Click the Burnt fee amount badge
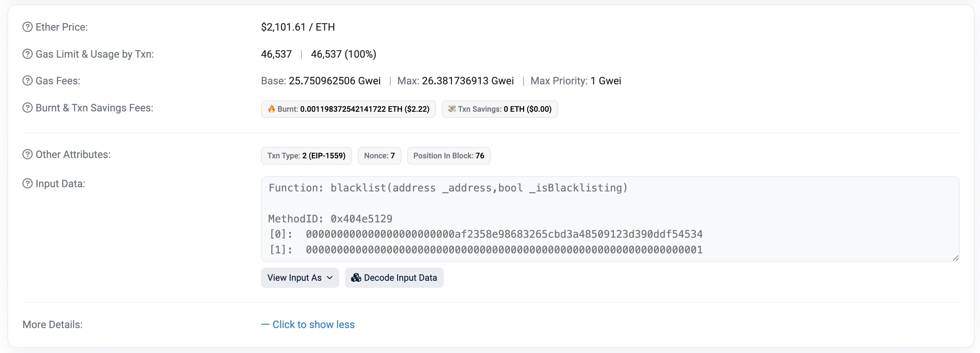The width and height of the screenshot is (980, 353). click(348, 109)
